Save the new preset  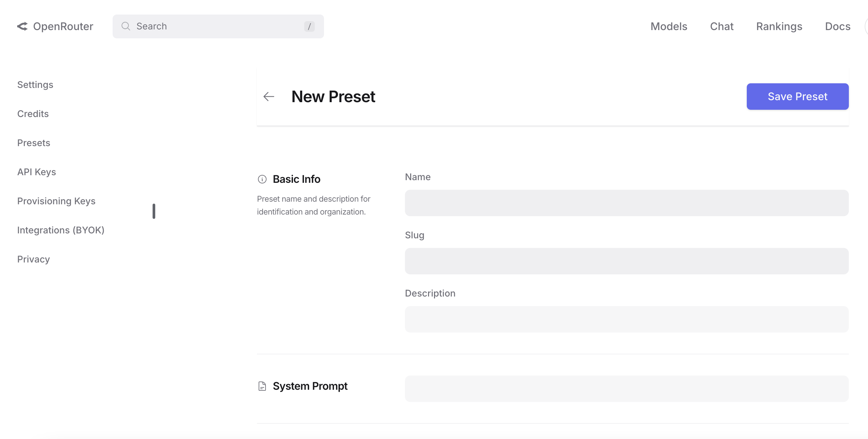[797, 97]
